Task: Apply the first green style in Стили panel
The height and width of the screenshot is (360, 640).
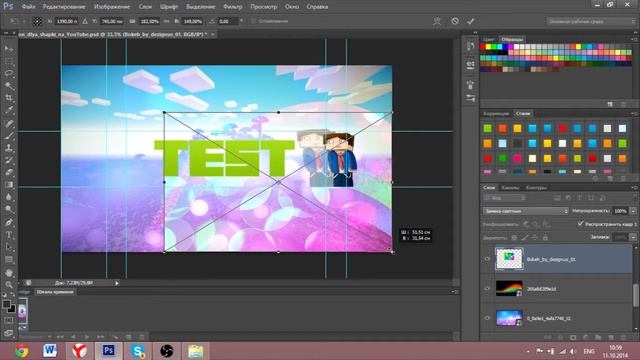Action: click(487, 129)
